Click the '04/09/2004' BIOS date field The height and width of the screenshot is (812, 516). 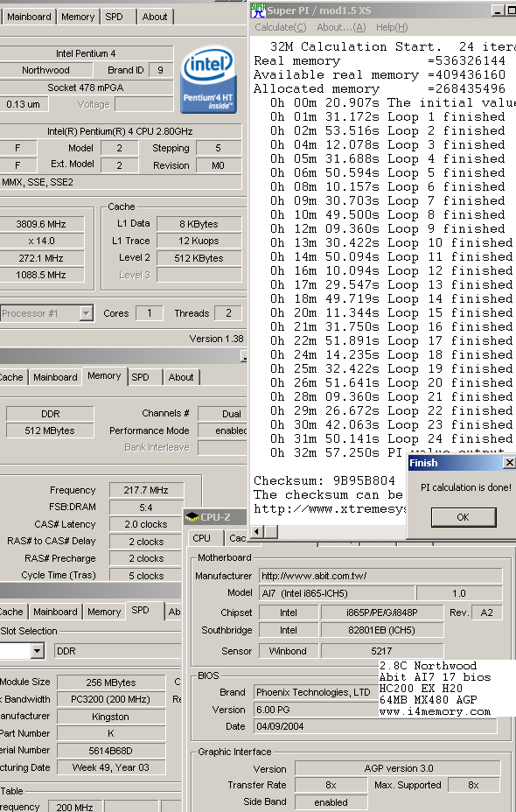point(375,726)
